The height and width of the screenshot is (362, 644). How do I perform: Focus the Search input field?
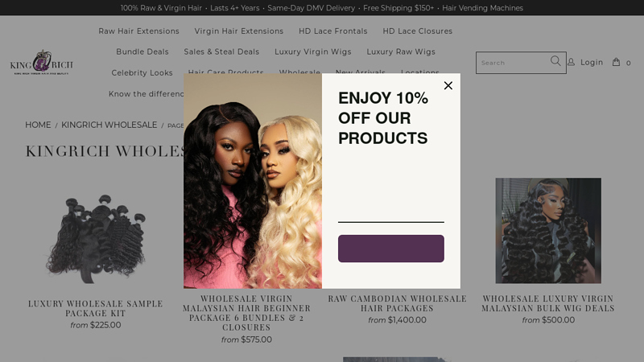coord(514,63)
